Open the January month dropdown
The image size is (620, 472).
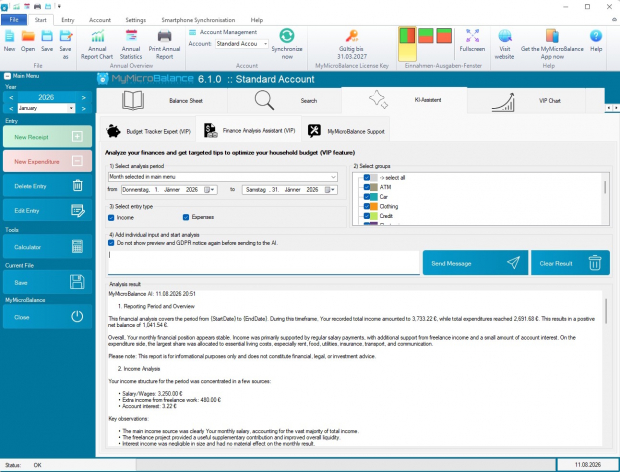click(x=46, y=108)
